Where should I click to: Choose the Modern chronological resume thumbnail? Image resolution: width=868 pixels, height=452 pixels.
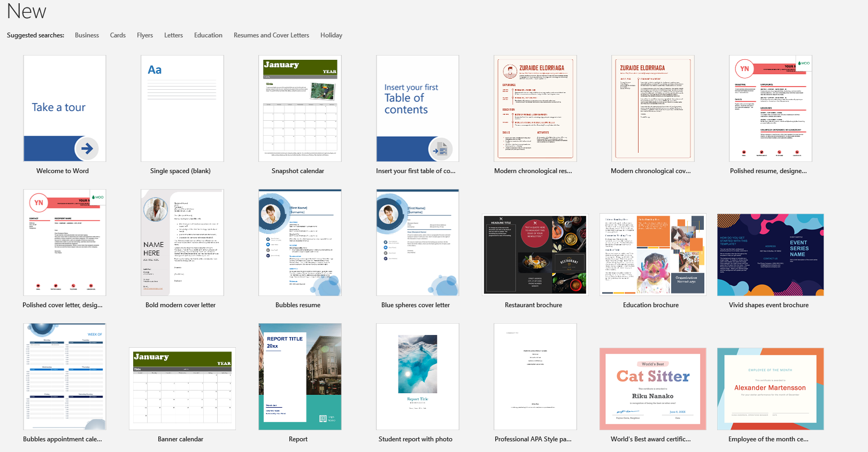click(535, 108)
